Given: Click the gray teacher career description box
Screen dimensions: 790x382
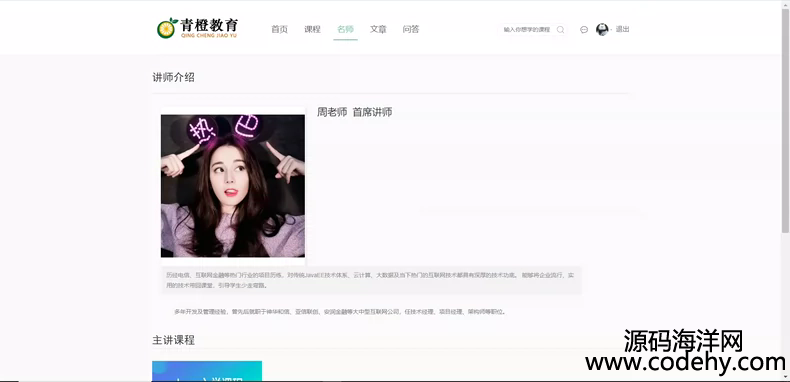Looking at the screenshot, I should pos(371,280).
